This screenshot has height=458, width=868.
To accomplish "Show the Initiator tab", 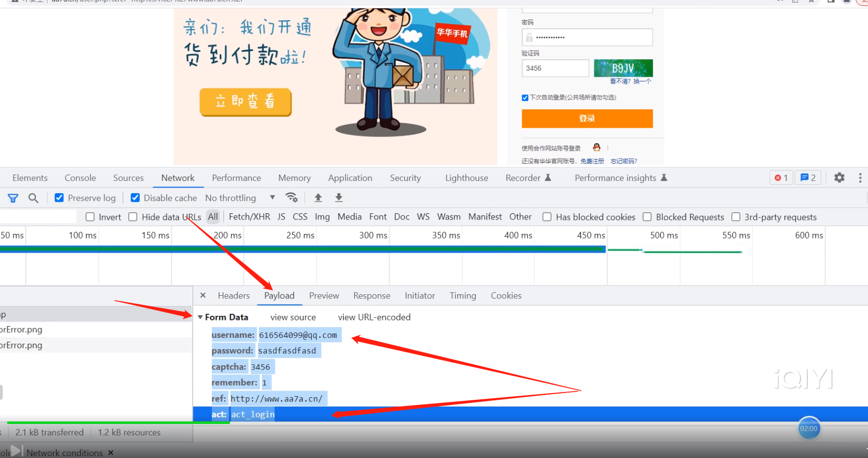I will (420, 296).
